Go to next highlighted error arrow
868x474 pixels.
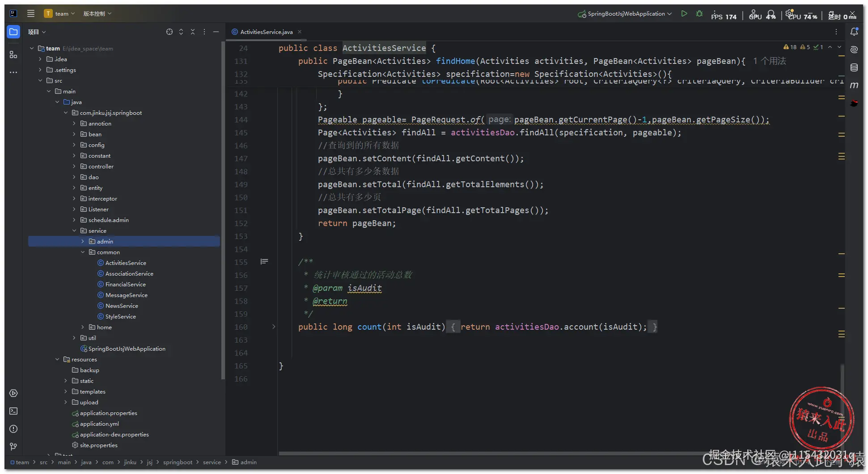click(839, 47)
